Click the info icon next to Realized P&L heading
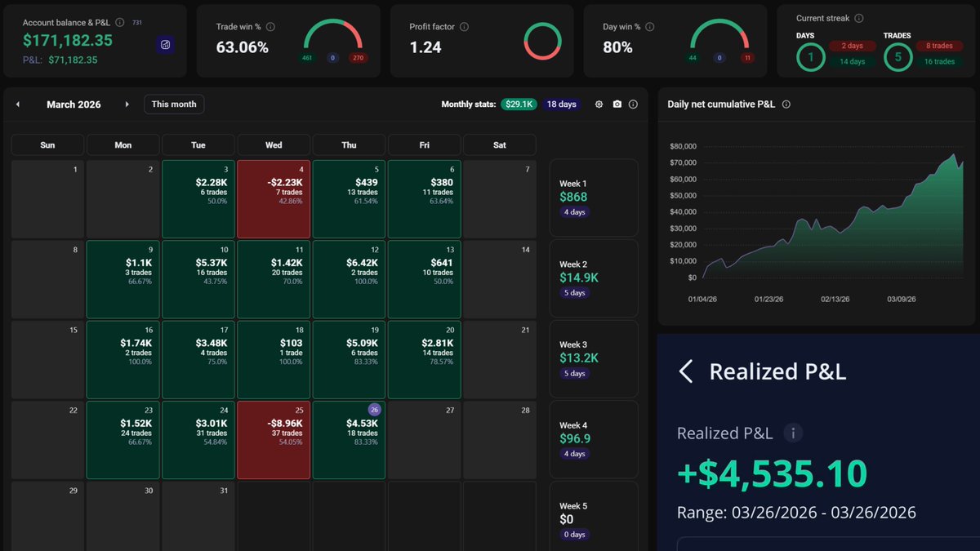The width and height of the screenshot is (980, 551). [x=793, y=433]
